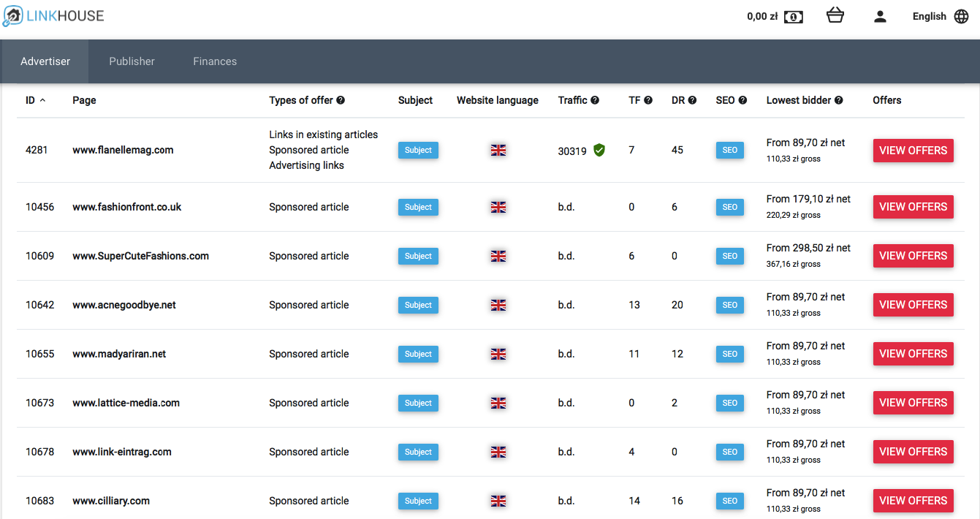View offers for www.madyariran.net

coord(913,354)
